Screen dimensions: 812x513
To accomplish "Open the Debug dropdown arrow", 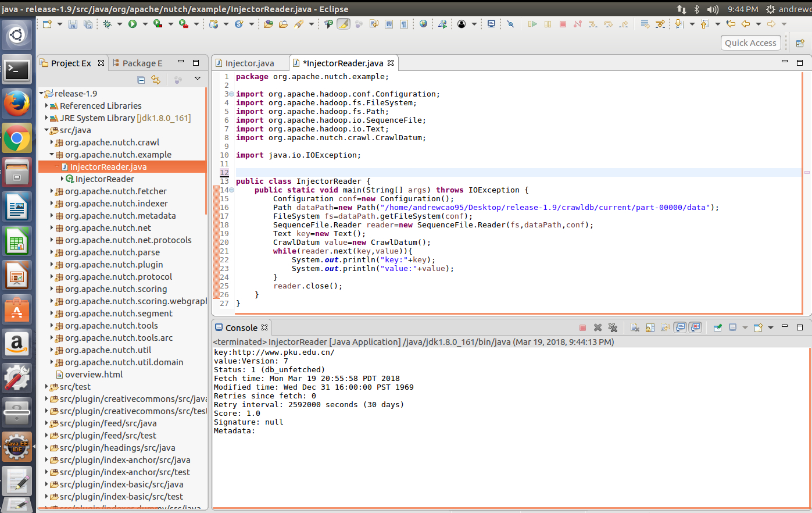I will pyautogui.click(x=120, y=24).
